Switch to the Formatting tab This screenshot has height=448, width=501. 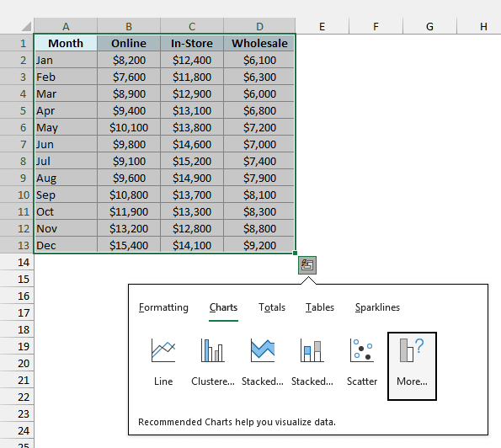point(163,307)
